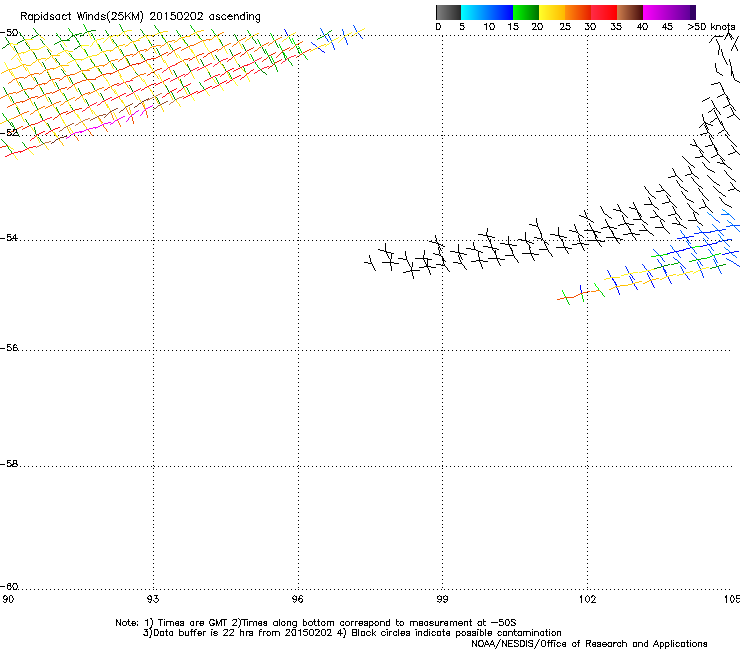This screenshot has height=650, width=740.
Task: Click the longitude label '99'
Action: (x=442, y=599)
